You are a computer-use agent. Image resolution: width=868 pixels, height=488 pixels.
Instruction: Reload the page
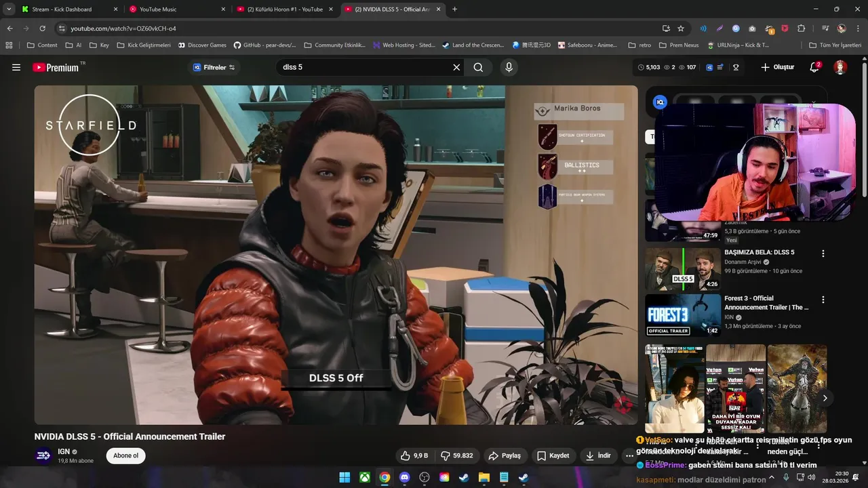coord(42,28)
